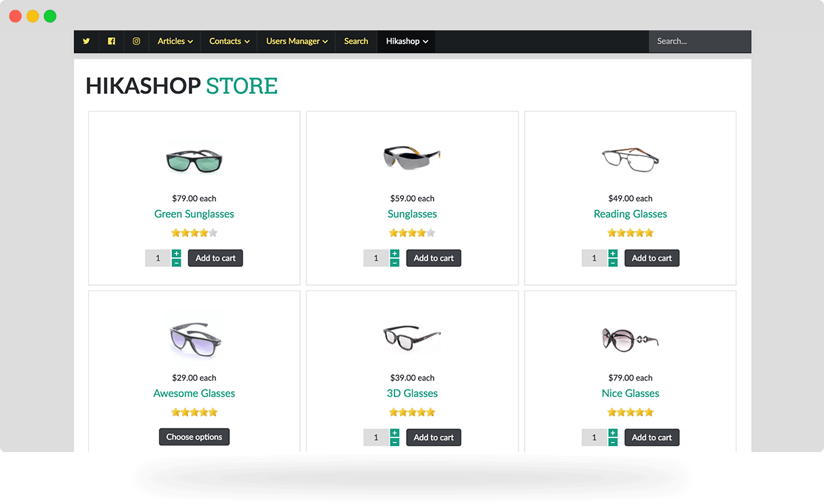Click the Sunglasses quantity field
The width and height of the screenshot is (824, 504).
(x=376, y=258)
